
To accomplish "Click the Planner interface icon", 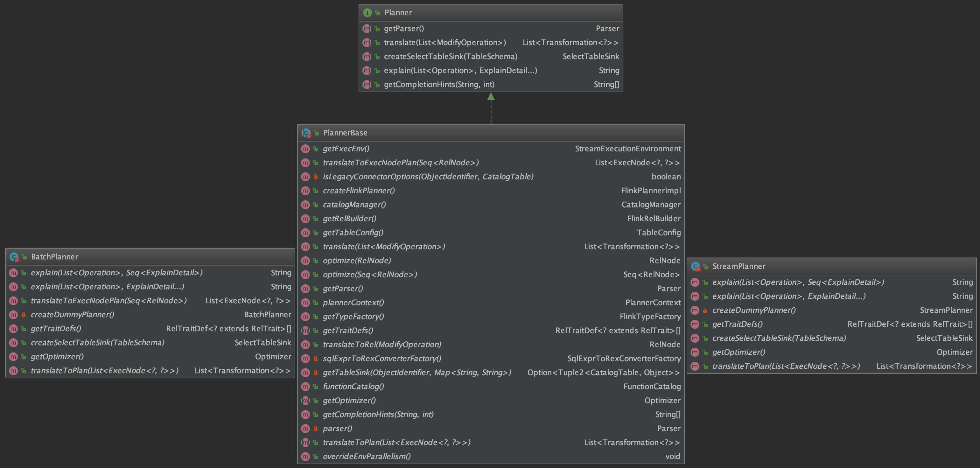I will pyautogui.click(x=367, y=12).
